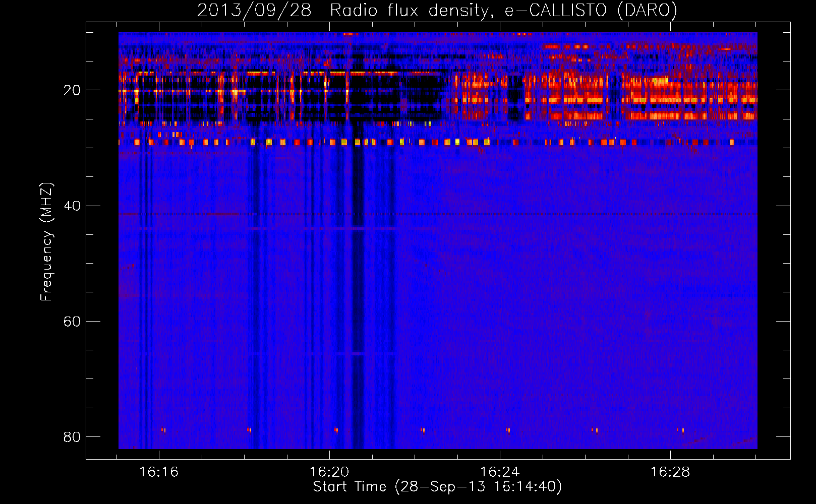Click the '80' frequency tick label

click(x=72, y=437)
